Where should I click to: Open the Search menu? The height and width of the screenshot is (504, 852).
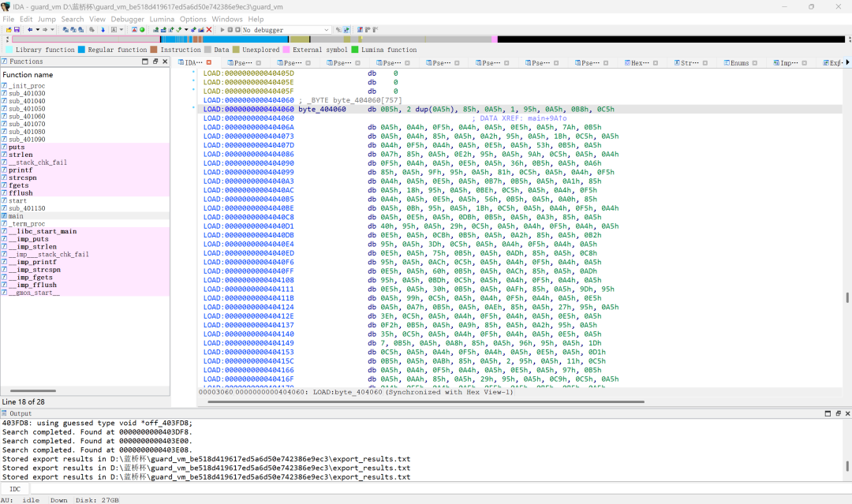(x=73, y=19)
